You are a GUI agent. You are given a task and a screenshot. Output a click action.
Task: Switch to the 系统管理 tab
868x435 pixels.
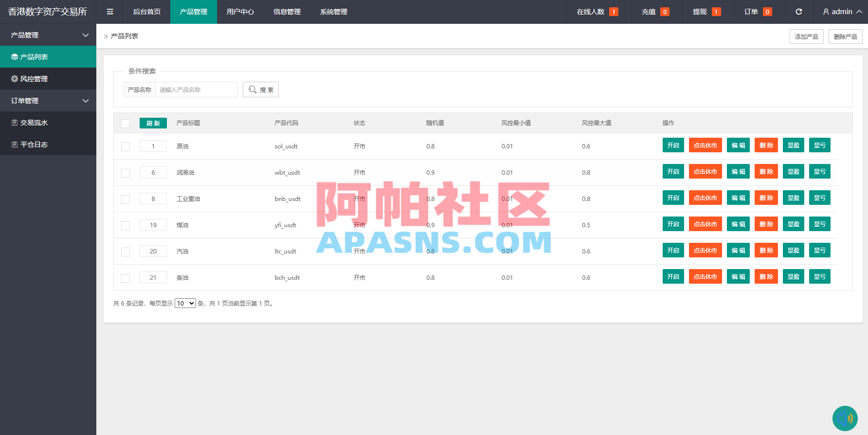point(334,12)
